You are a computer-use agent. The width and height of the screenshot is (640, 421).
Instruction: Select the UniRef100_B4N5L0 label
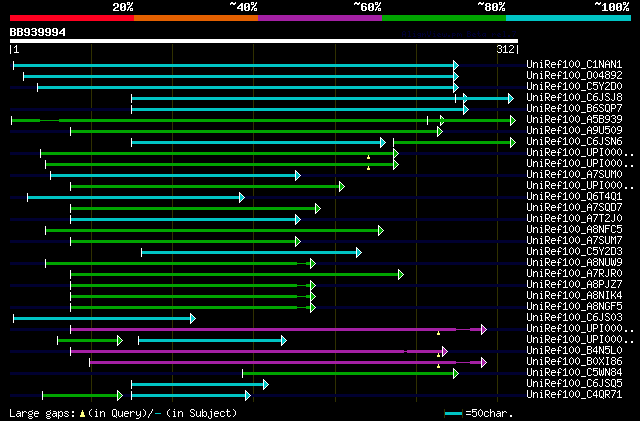[x=574, y=351]
